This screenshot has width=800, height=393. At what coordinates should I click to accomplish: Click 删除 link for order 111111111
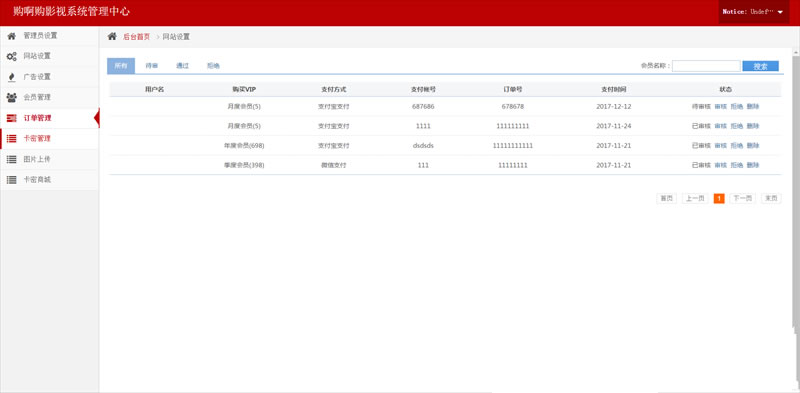click(x=753, y=126)
